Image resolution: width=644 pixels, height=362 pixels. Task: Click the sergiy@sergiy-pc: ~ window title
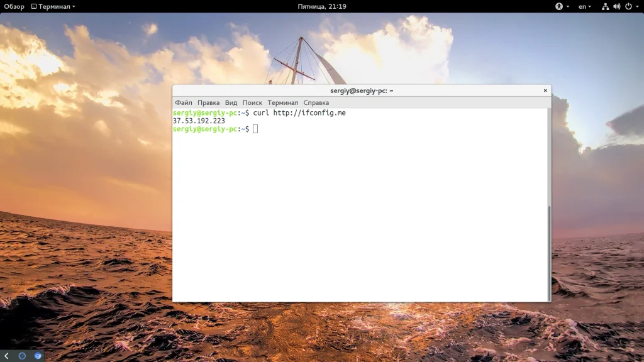[x=362, y=90]
